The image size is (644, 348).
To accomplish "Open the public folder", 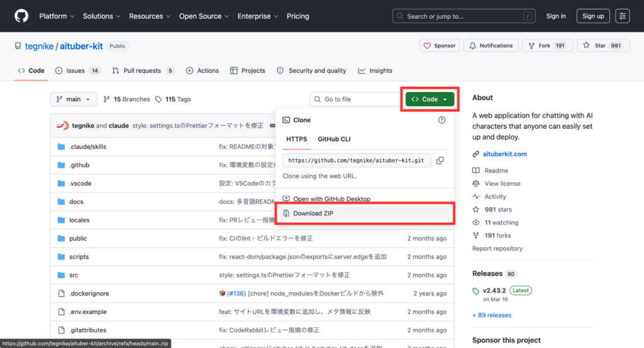I will tap(78, 239).
